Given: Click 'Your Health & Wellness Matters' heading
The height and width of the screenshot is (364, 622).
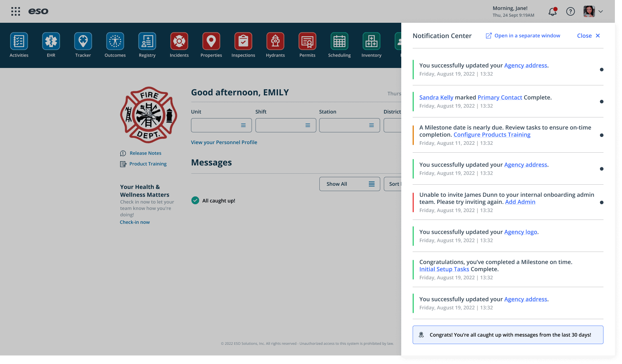Looking at the screenshot, I should pyautogui.click(x=145, y=191).
